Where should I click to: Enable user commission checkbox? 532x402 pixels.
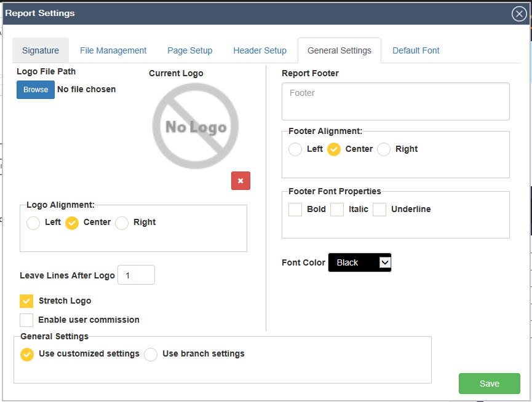point(26,320)
